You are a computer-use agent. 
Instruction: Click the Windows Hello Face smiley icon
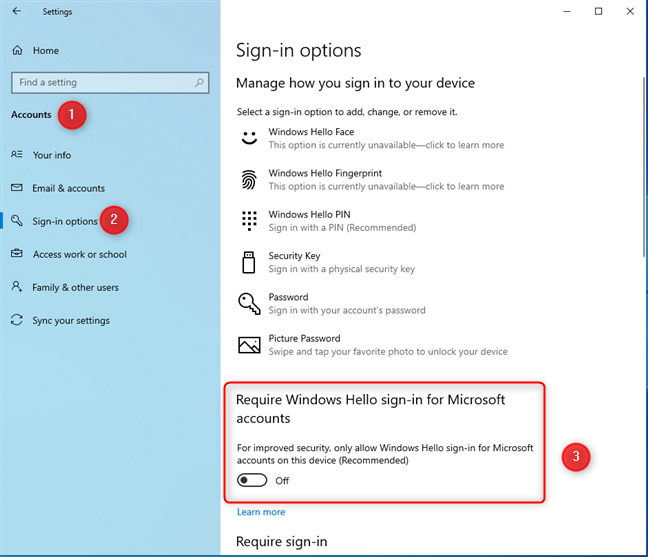pos(249,138)
